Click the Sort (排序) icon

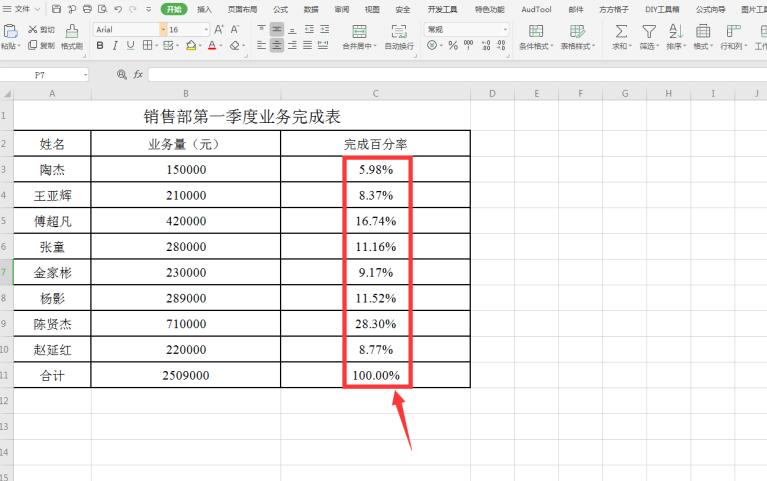(676, 31)
